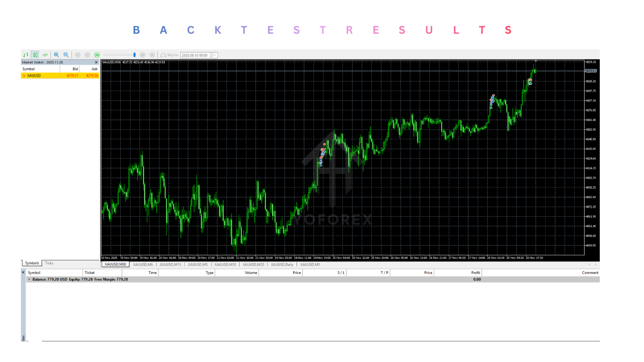Click the zoom in magnifier icon
The image size is (644, 362).
pos(56,55)
